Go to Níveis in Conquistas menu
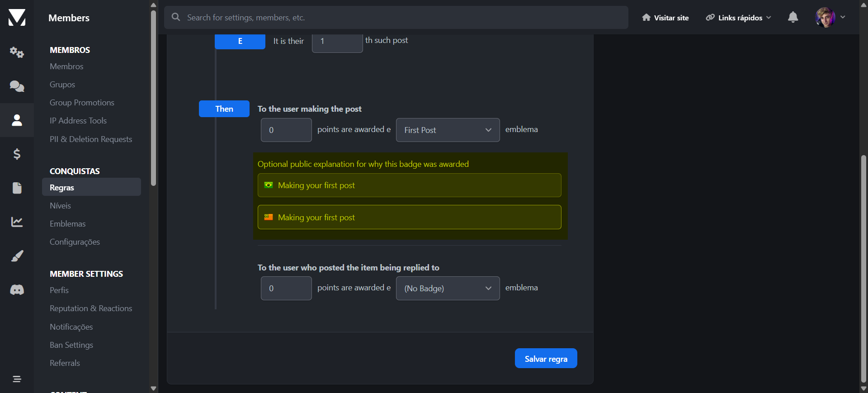Image resolution: width=868 pixels, height=393 pixels. 60,206
